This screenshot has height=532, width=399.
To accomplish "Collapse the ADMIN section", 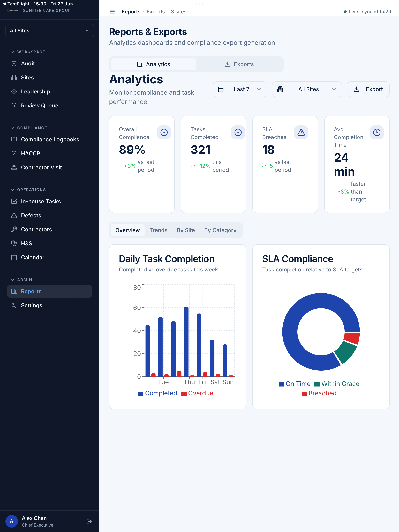I will [x=22, y=280].
